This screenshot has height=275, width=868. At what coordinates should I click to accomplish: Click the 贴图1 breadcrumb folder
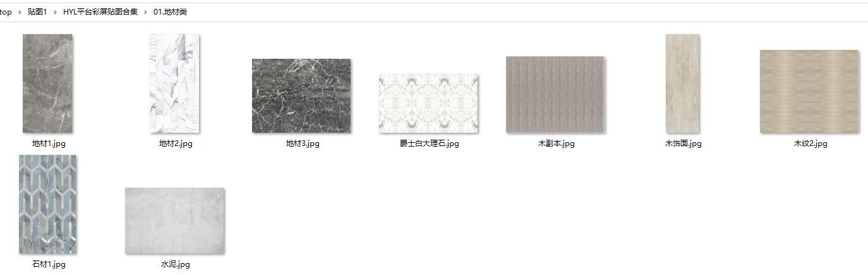(37, 12)
